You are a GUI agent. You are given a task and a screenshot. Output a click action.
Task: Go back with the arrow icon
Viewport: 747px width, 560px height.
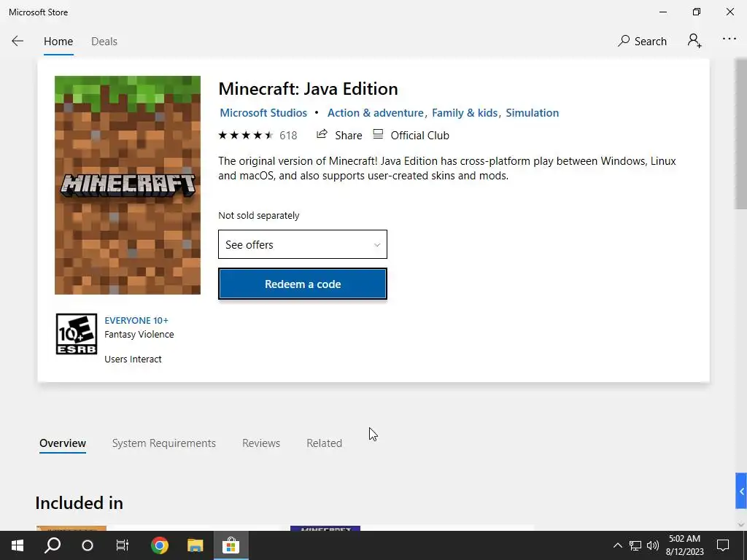pos(18,41)
